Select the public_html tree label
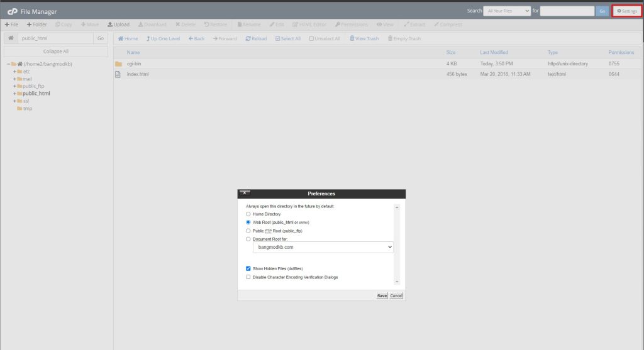 pos(36,94)
